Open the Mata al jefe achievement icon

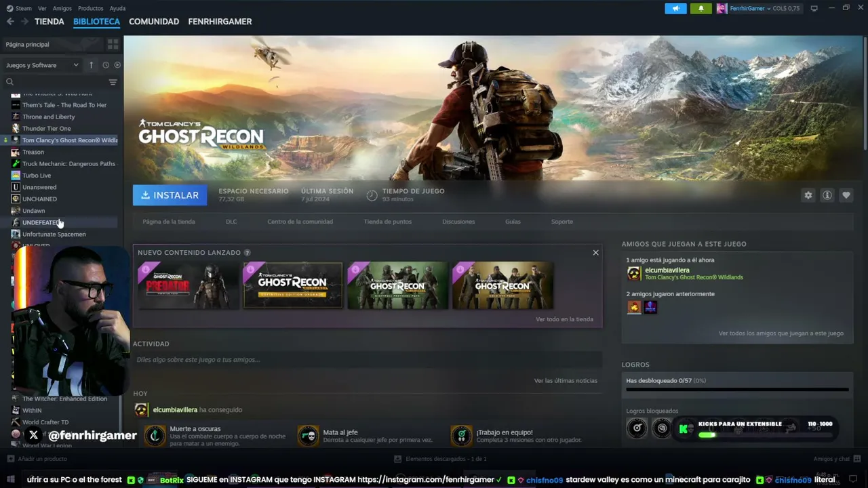pyautogui.click(x=309, y=435)
